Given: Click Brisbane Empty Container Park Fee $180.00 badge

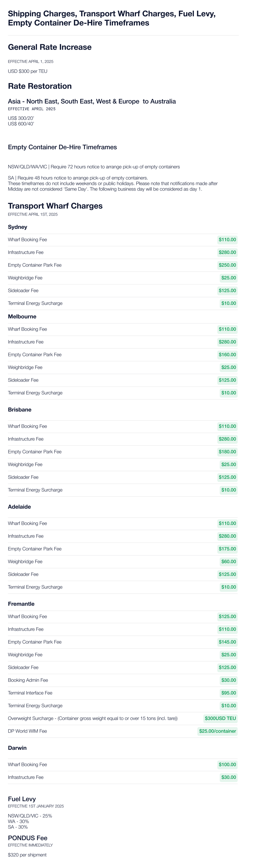Looking at the screenshot, I should tap(227, 451).
